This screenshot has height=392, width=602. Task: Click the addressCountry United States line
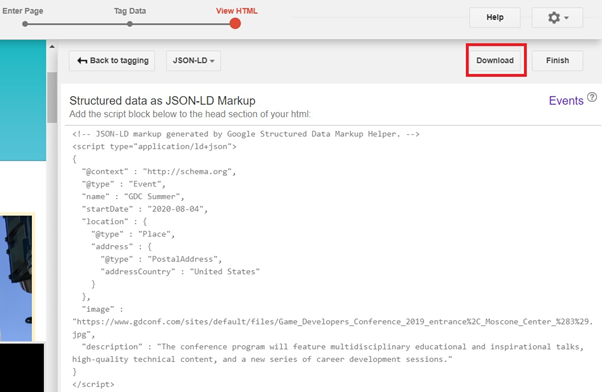(180, 272)
